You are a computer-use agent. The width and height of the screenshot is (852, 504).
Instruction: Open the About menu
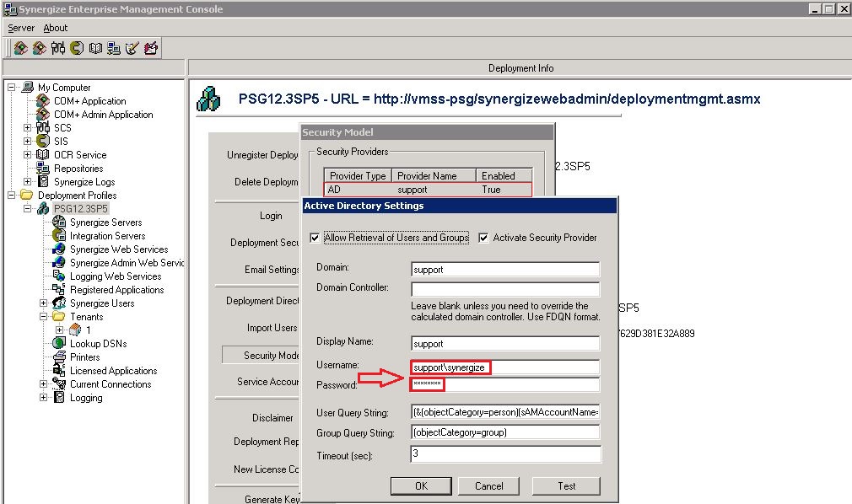56,29
